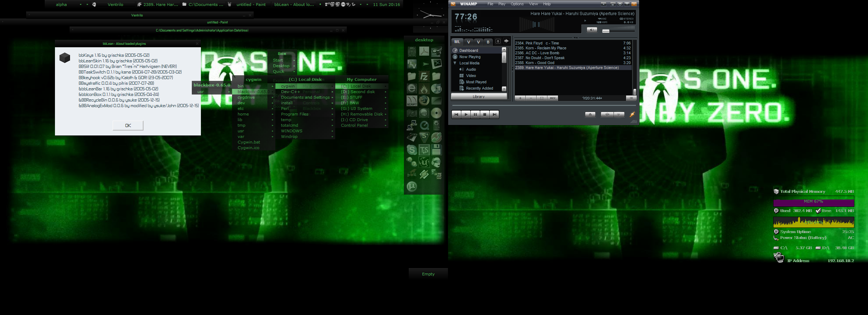Skip to previous track in Winamp
The height and width of the screenshot is (315, 868).
coord(456,114)
